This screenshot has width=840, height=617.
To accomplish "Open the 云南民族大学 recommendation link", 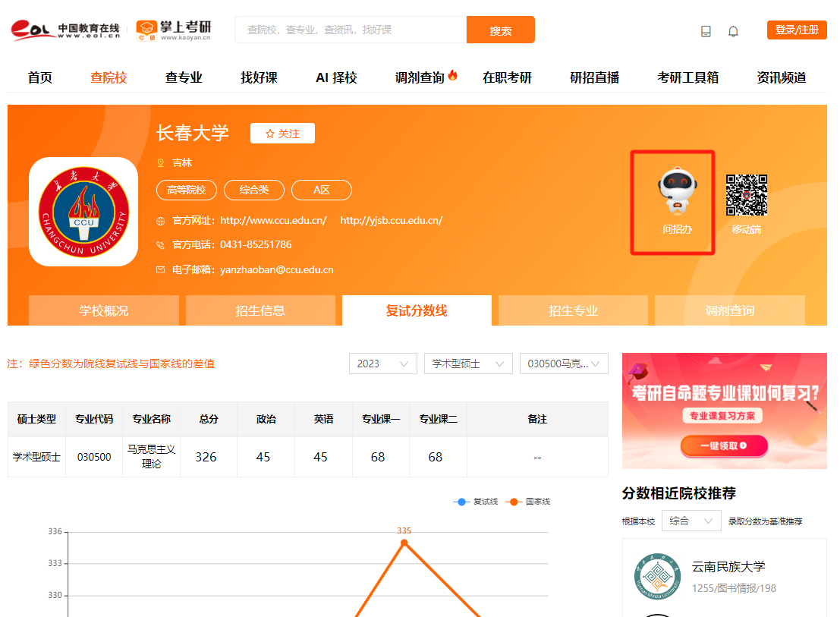I will coord(728,567).
